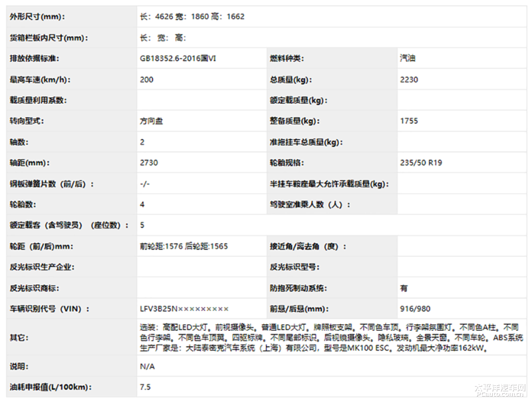Click the VIN code LFV3B25N×××××××××
This screenshot has height=402, width=532.
coord(184,309)
